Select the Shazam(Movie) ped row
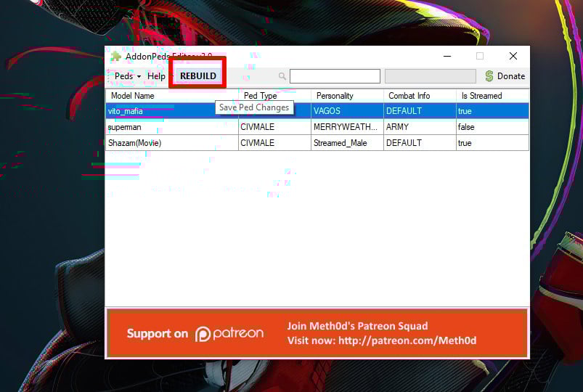This screenshot has width=583, height=392. pyautogui.click(x=171, y=143)
